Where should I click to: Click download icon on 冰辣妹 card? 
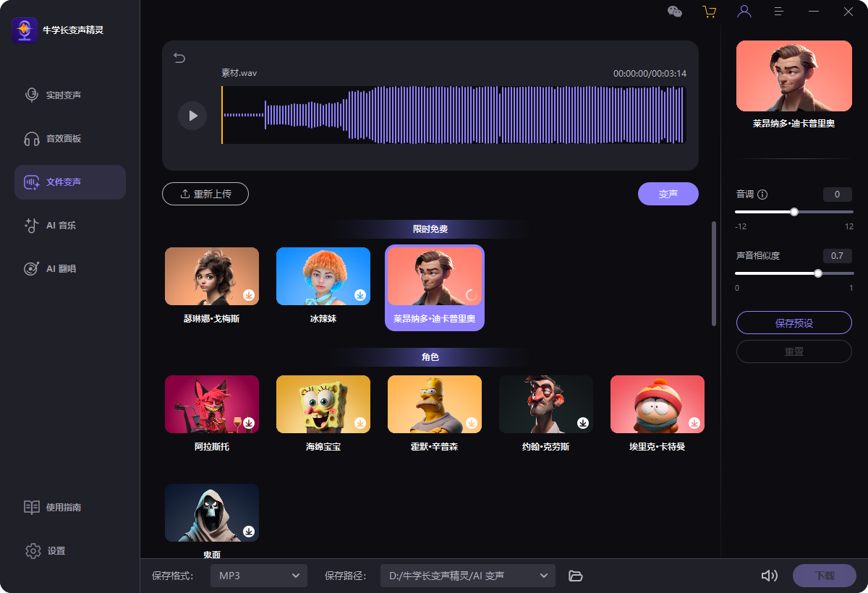click(x=360, y=295)
